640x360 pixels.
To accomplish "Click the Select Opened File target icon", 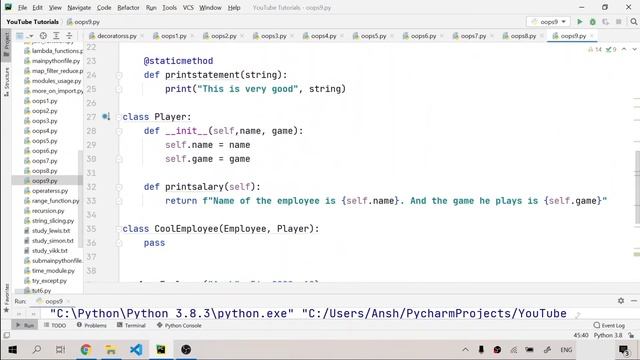I will [x=43, y=36].
